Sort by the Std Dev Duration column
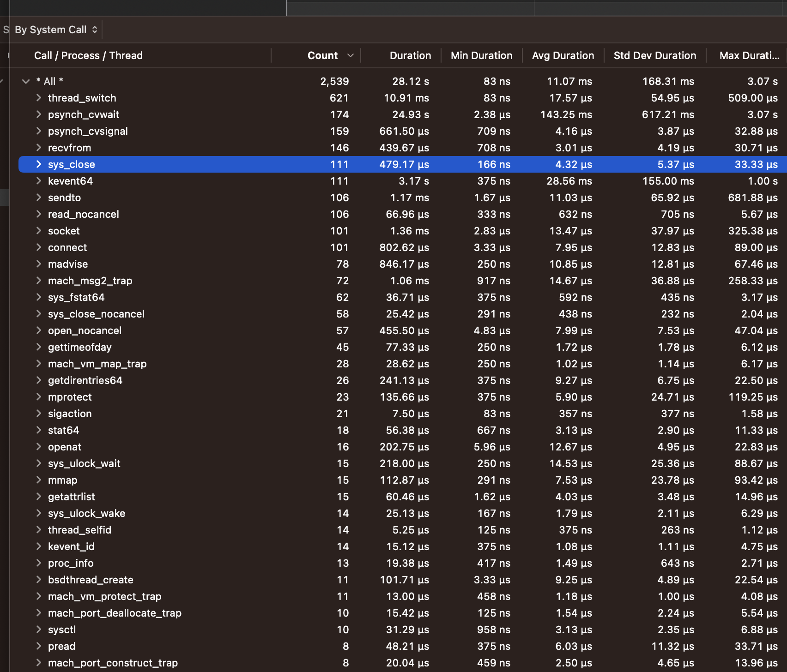The image size is (787, 672). click(654, 55)
